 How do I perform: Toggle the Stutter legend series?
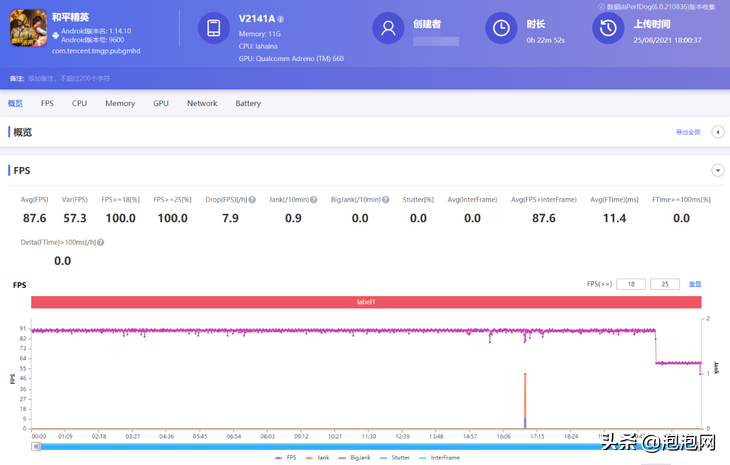(x=395, y=458)
